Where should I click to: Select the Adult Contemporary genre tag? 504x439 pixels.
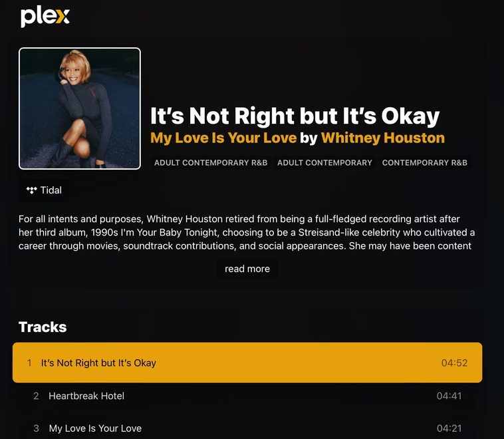(x=324, y=163)
